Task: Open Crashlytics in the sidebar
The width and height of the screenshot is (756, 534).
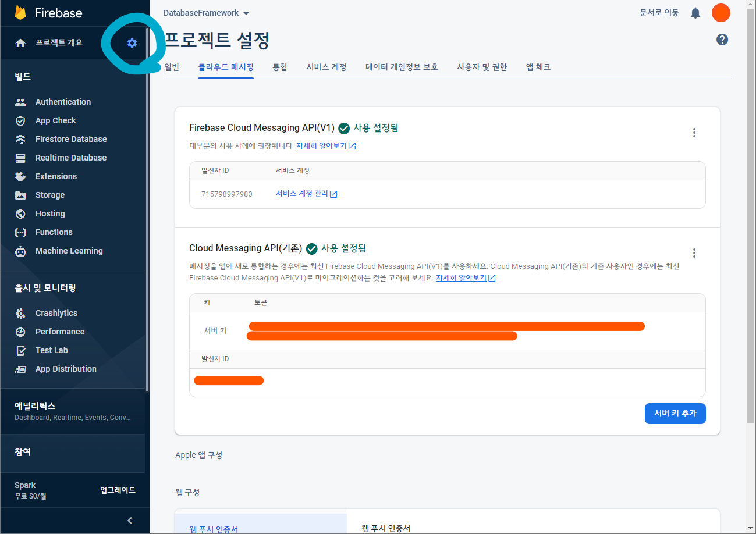Action: [x=56, y=313]
